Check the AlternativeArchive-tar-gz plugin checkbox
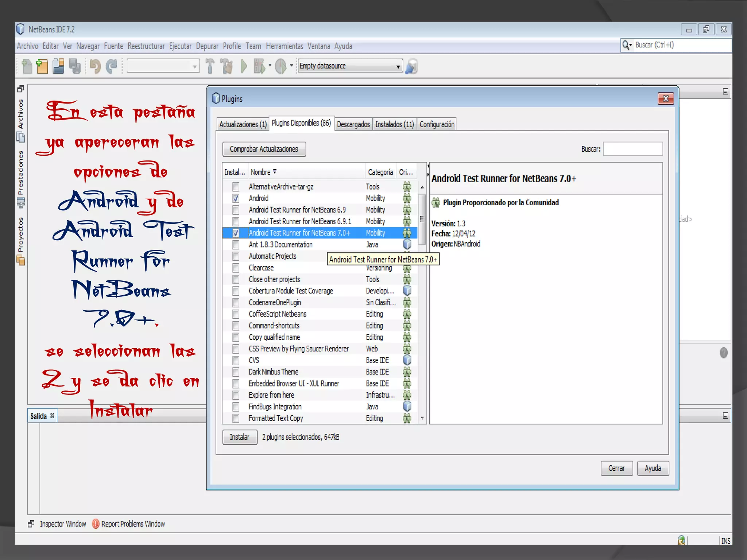The width and height of the screenshot is (747, 560). point(236,187)
